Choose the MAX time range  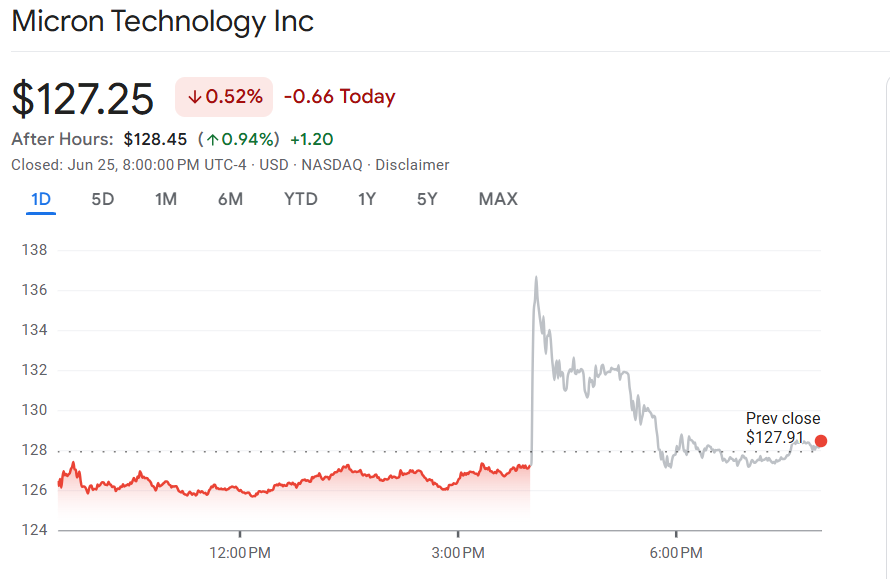[498, 199]
